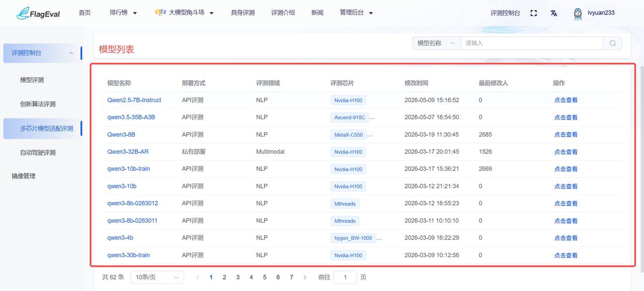Focus the 前往 page number input
This screenshot has width=644, height=291.
coord(345,277)
